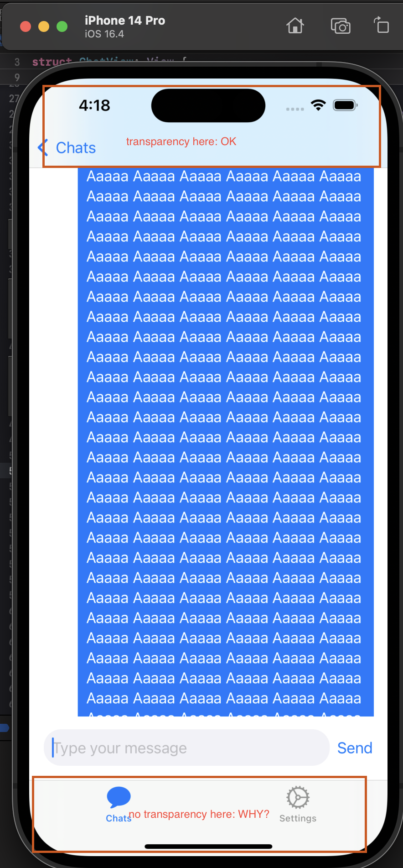Screen dimensions: 403x868
Task: Select the Settings tab label
Action: tap(298, 818)
